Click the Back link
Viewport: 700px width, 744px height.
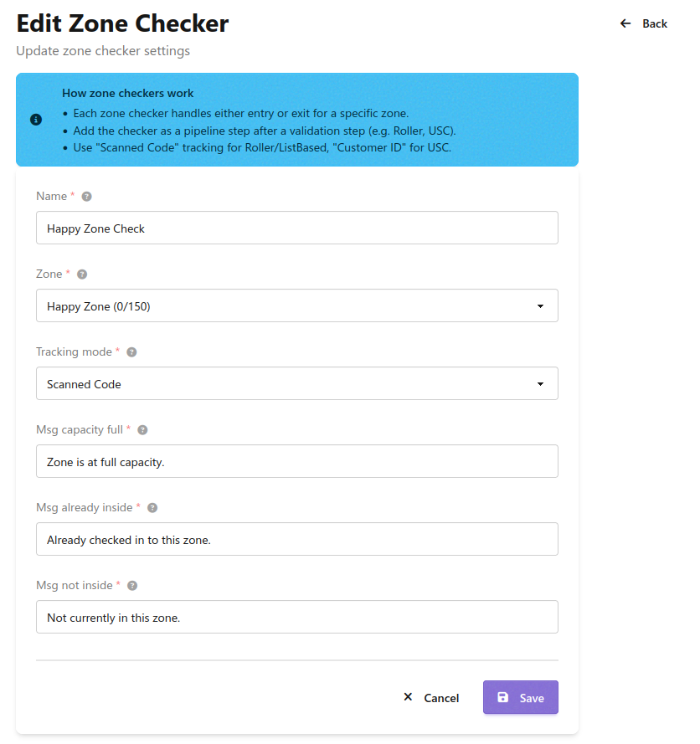point(654,23)
